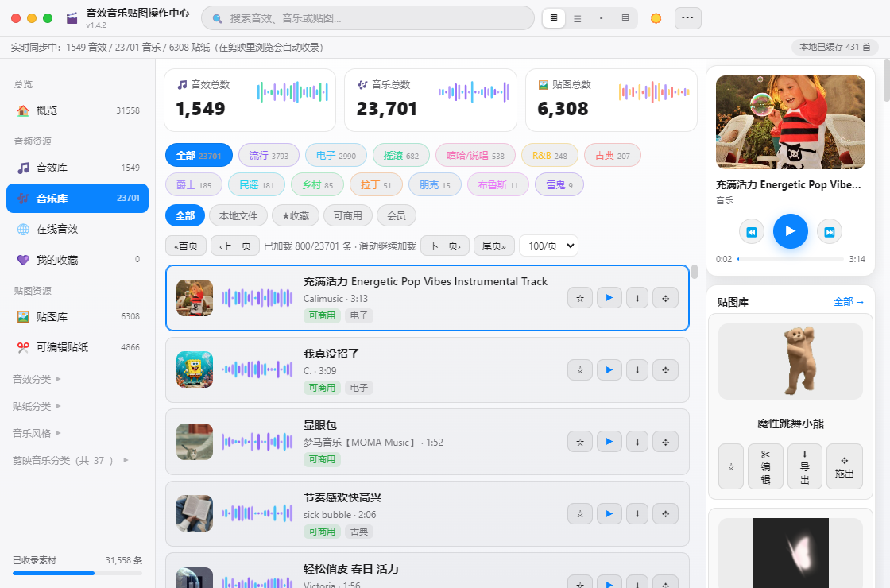Open 在线音效 in the sidebar
This screenshot has height=588, width=890.
pos(77,230)
